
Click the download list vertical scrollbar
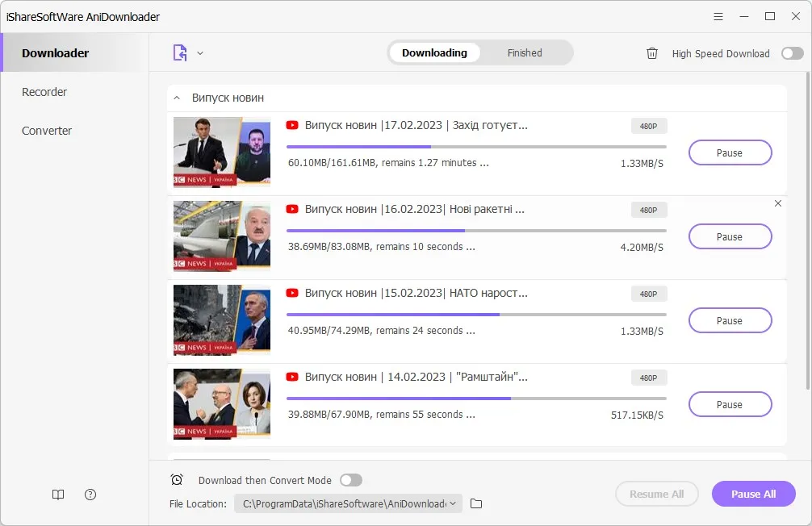(808, 232)
